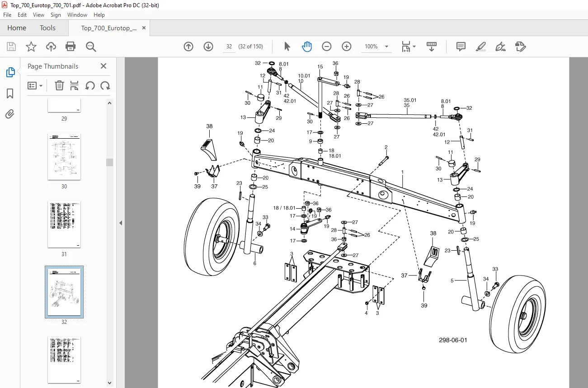The height and width of the screenshot is (388, 588).
Task: Rotate page counterclockwise
Action: pyautogui.click(x=90, y=85)
